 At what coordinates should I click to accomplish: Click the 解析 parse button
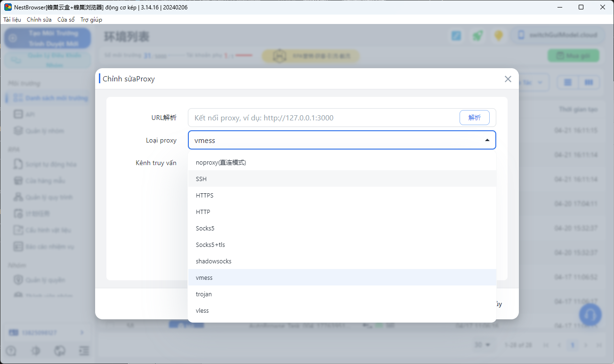tap(474, 118)
